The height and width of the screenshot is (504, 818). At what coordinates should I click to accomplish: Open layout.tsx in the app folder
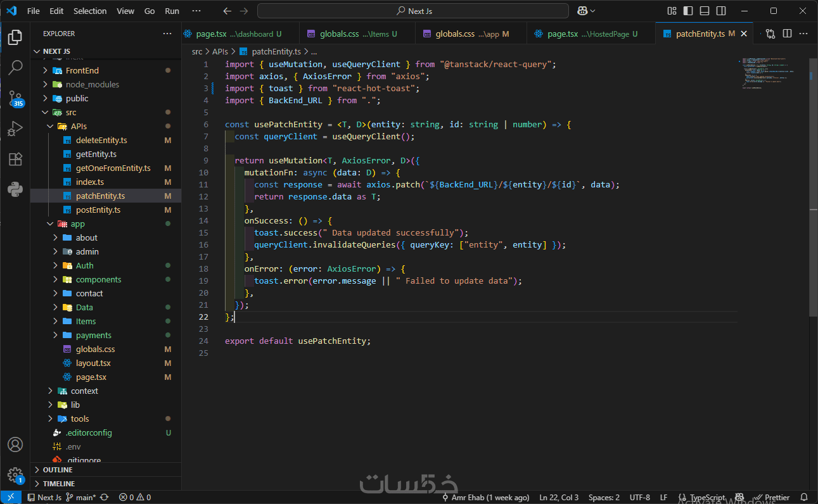tap(106, 363)
